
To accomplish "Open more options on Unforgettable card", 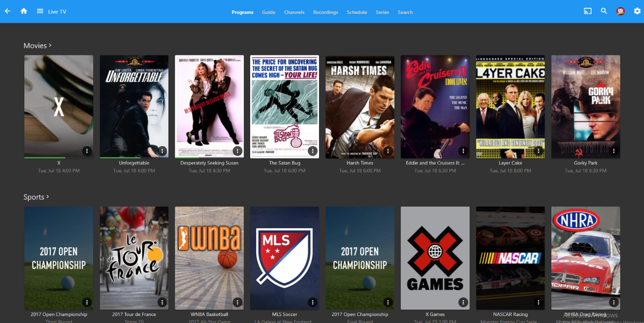I will pos(162,151).
